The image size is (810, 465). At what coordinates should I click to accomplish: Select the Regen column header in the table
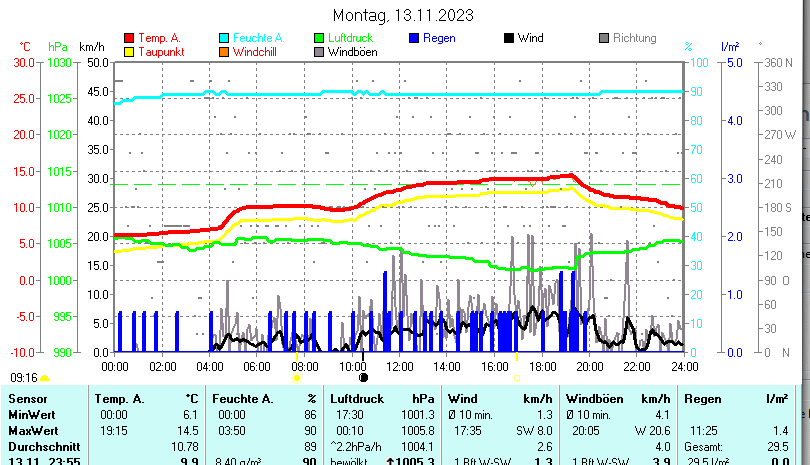[x=701, y=399]
